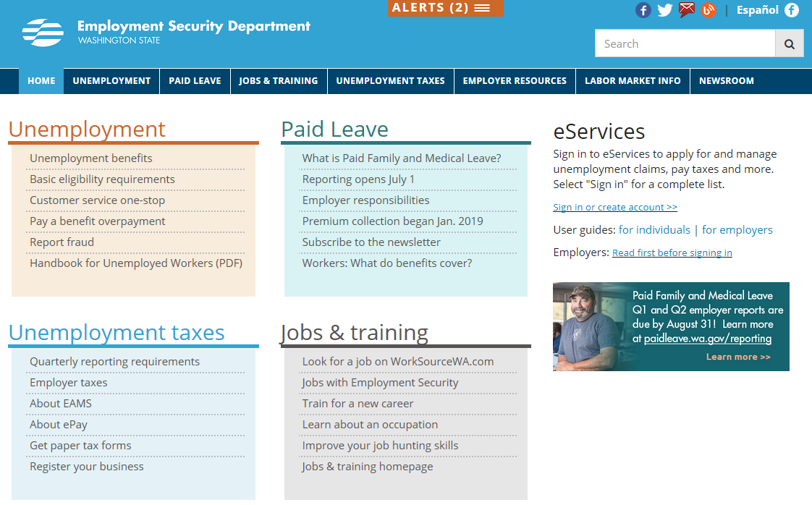This screenshot has width=812, height=505.
Task: Open Employer Resources nav menu
Action: [x=515, y=81]
